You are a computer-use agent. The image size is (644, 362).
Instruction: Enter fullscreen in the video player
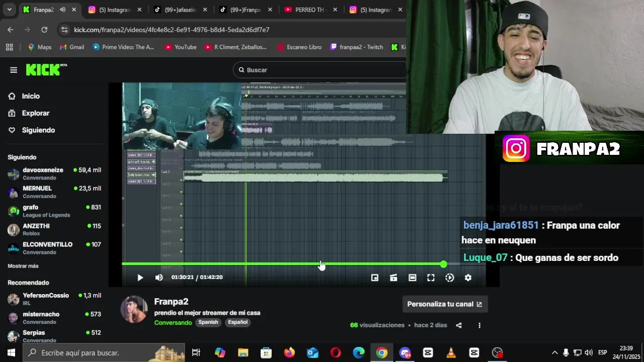[431, 278]
